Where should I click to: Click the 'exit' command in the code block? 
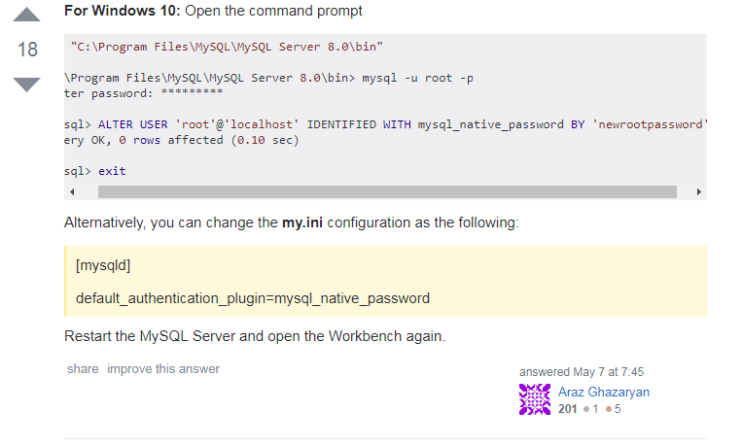[111, 171]
